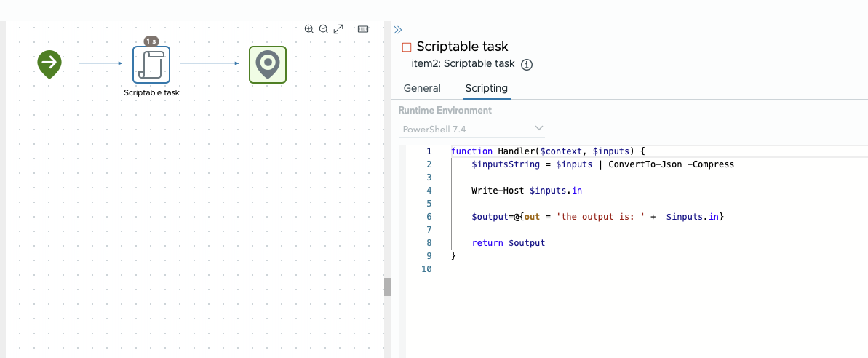Collapse the side panel with double chevron
The image size is (868, 358).
pyautogui.click(x=397, y=30)
